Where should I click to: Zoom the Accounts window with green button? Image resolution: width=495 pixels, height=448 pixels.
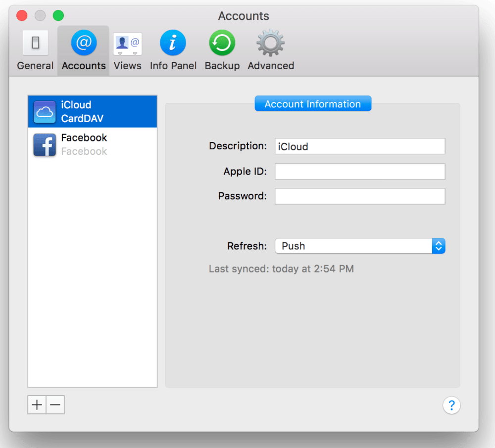(58, 15)
